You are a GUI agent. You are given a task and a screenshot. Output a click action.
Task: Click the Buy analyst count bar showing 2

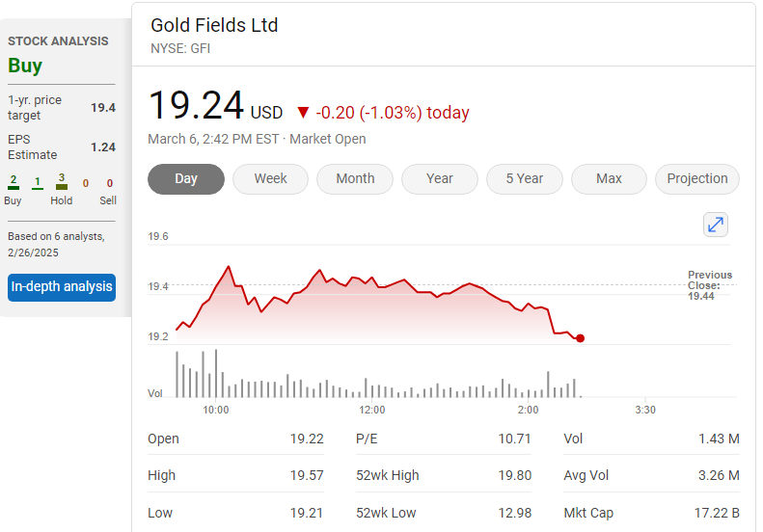point(14,182)
